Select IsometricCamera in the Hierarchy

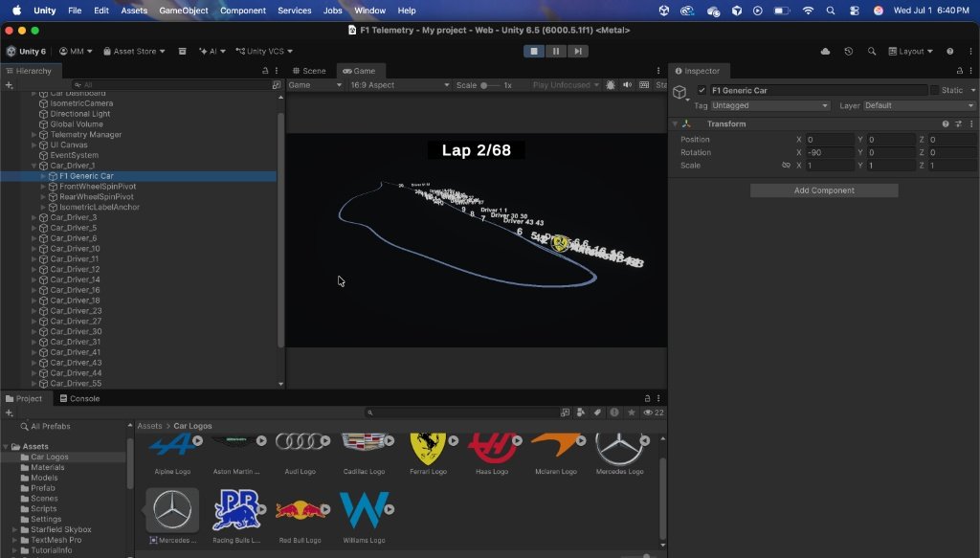[81, 103]
